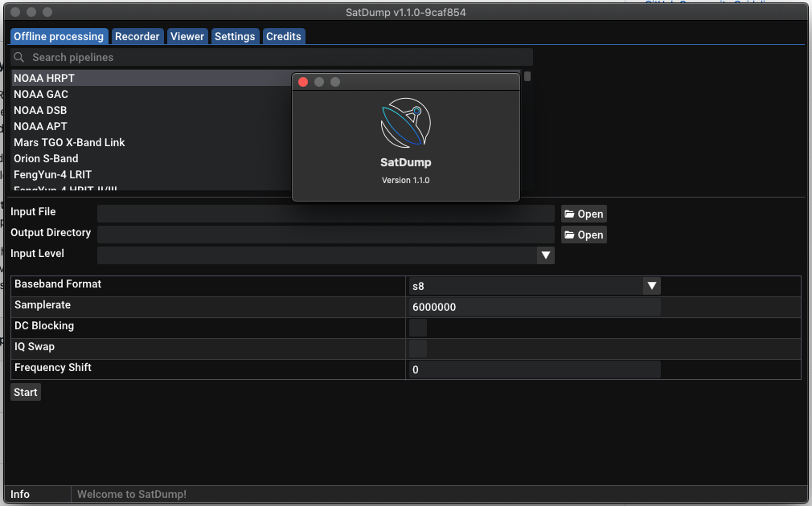The image size is (812, 506).
Task: Click Open button for Output Directory
Action: pyautogui.click(x=584, y=235)
